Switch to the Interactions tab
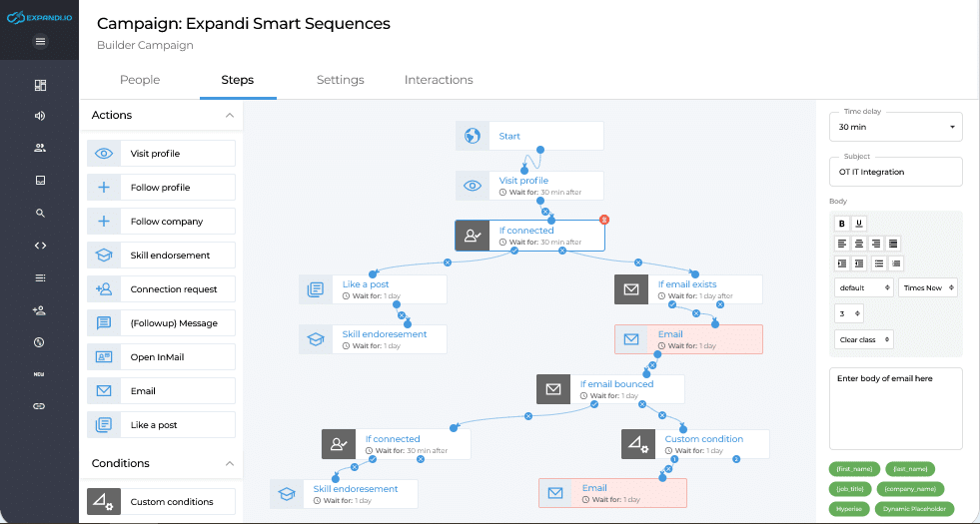The width and height of the screenshot is (980, 524). click(439, 80)
